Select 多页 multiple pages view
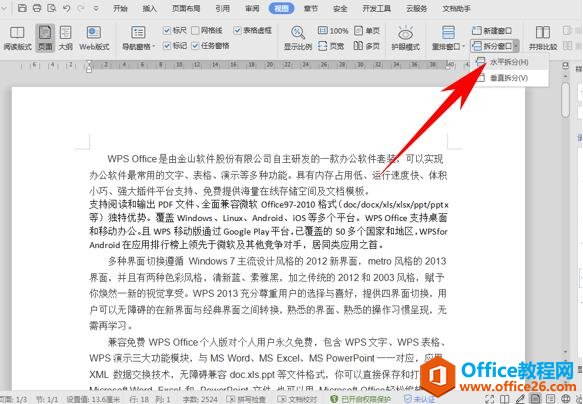 coord(367,46)
